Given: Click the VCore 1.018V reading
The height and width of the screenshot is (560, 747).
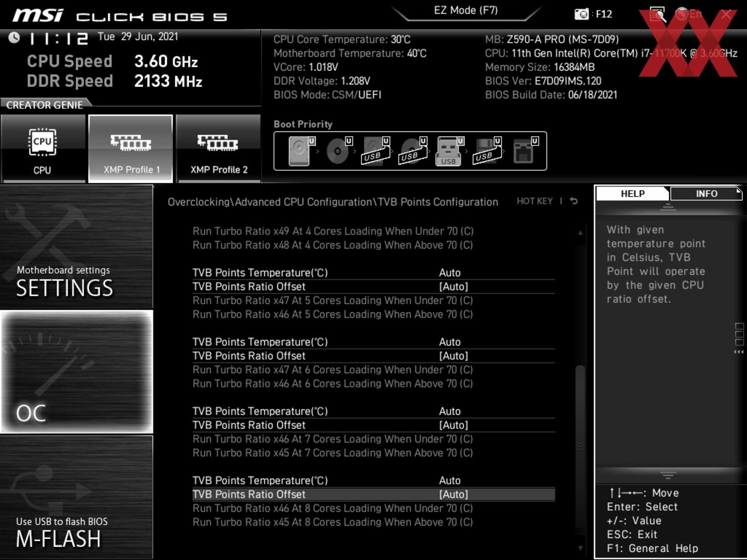Looking at the screenshot, I should (306, 67).
